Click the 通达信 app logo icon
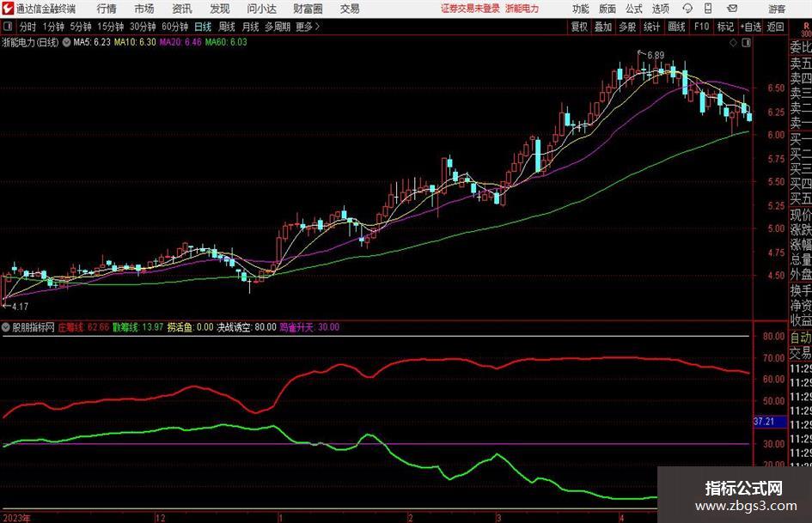812x523 pixels. [x=7, y=9]
